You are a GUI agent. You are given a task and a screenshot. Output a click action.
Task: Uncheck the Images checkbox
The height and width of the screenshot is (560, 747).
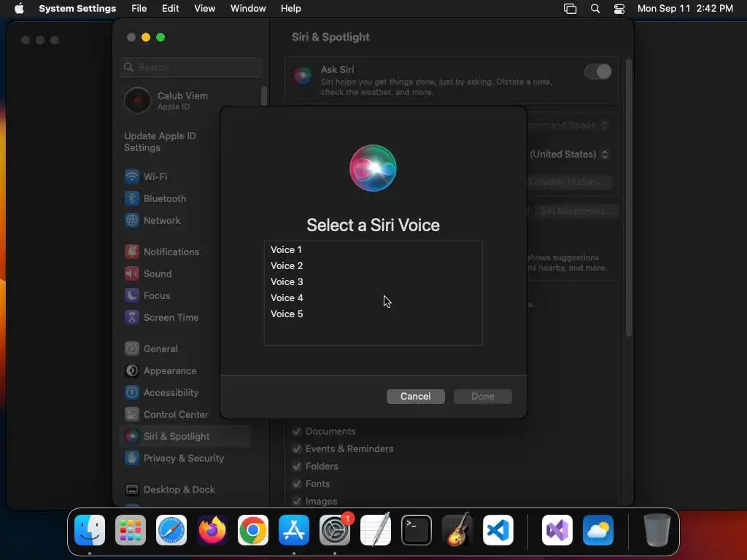tap(297, 502)
